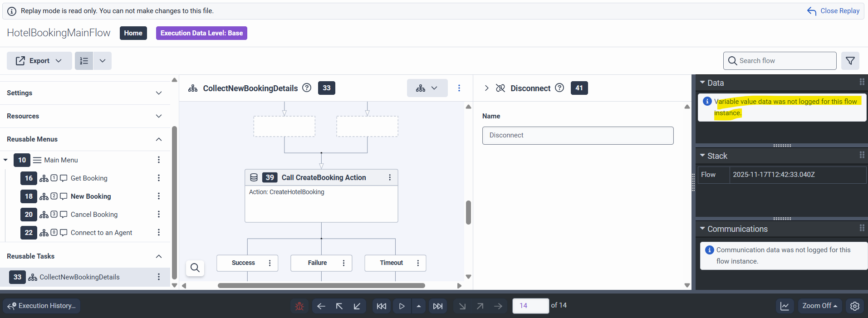The image size is (868, 318).
Task: Click the Stack timestamp 2025-11-17T12:42:33.040Z
Action: pos(774,175)
